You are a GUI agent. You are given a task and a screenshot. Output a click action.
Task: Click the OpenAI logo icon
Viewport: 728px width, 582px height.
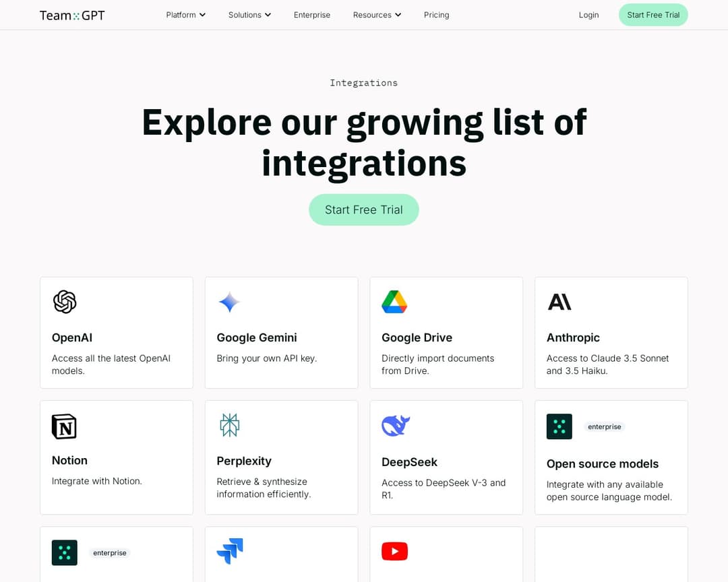click(65, 302)
